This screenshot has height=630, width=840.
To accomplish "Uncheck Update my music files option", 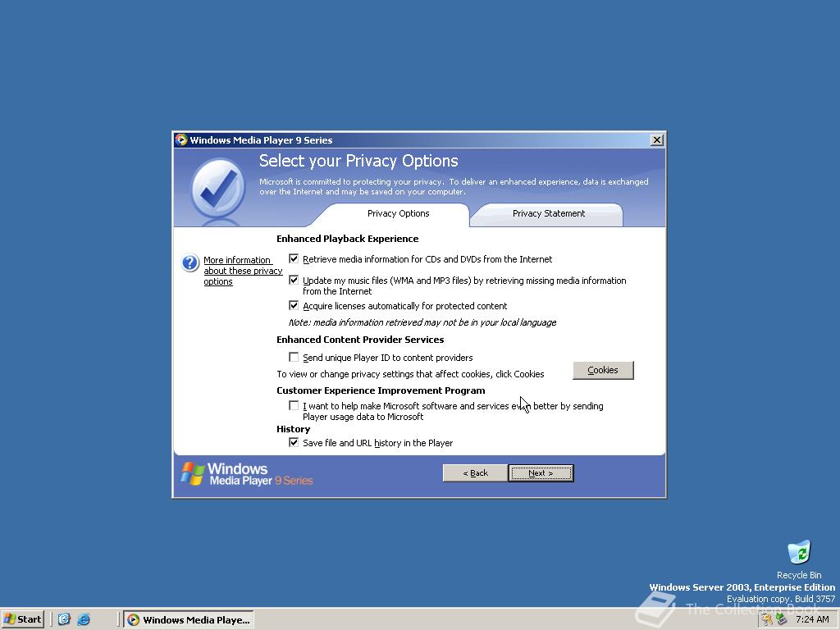I will coord(294,280).
